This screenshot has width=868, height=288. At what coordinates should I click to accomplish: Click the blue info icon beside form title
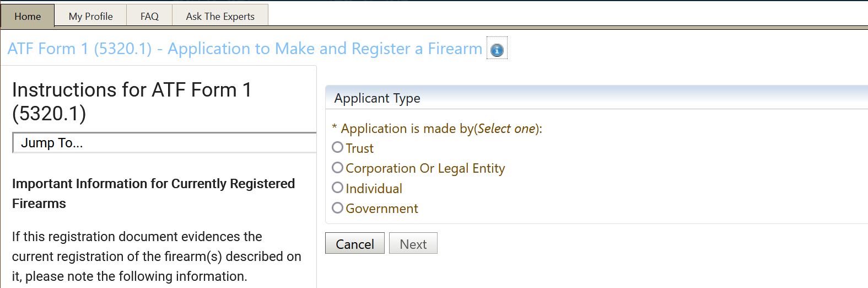(x=497, y=50)
